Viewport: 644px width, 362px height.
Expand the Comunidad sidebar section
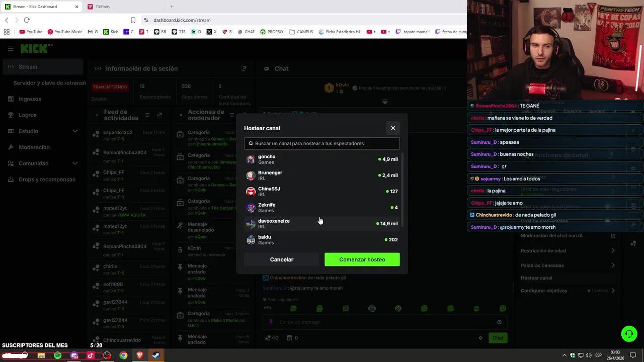[x=43, y=163]
